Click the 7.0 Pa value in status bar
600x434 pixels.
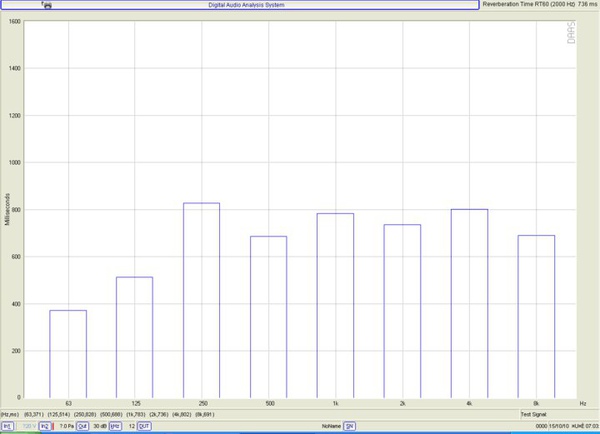pos(67,426)
